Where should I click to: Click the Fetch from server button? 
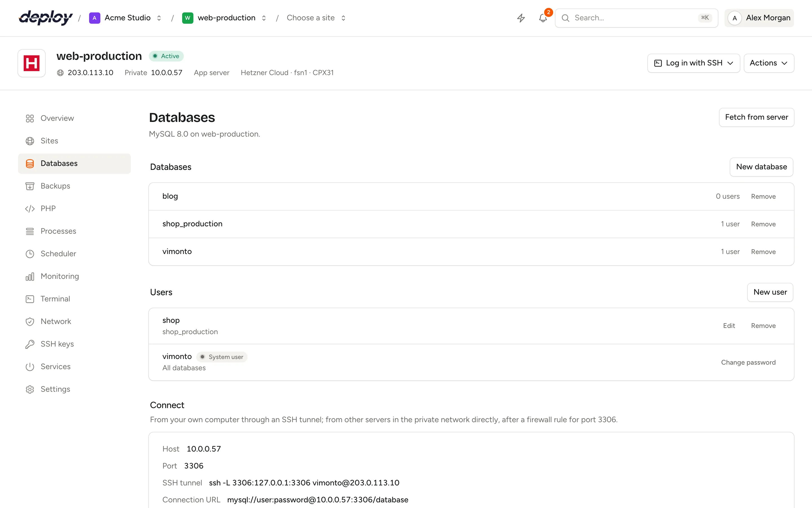[756, 117]
